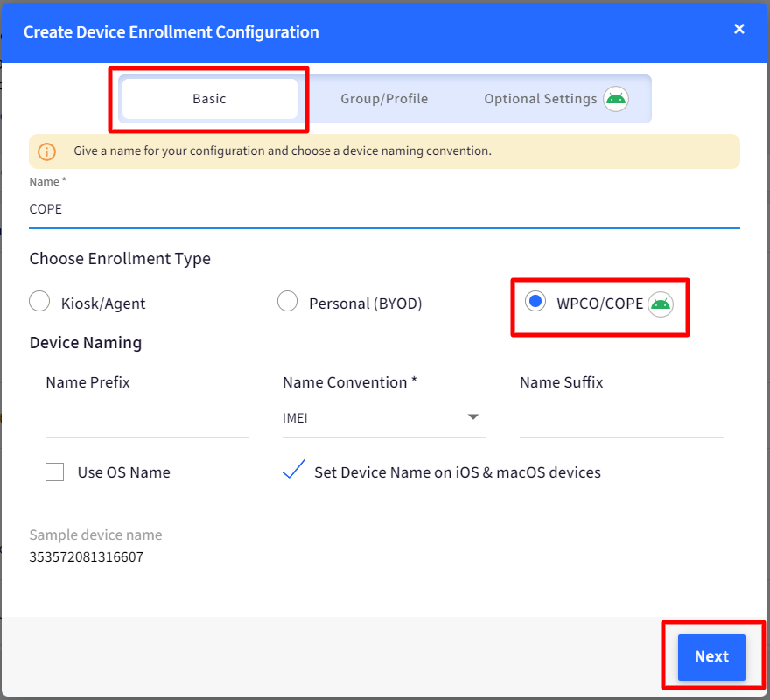The width and height of the screenshot is (770, 700).
Task: Click the 'Give a name for your configuration' hint text
Action: [283, 150]
